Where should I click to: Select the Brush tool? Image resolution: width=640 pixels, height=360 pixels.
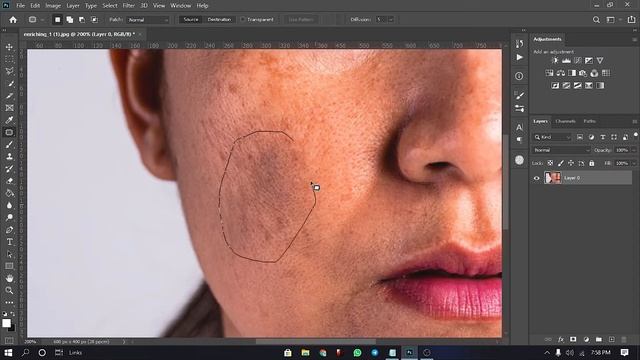point(9,144)
